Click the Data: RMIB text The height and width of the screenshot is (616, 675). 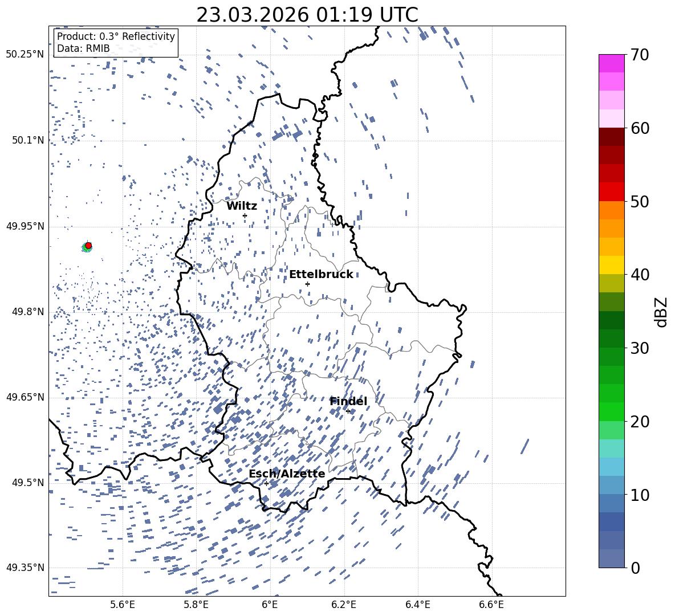tap(83, 48)
